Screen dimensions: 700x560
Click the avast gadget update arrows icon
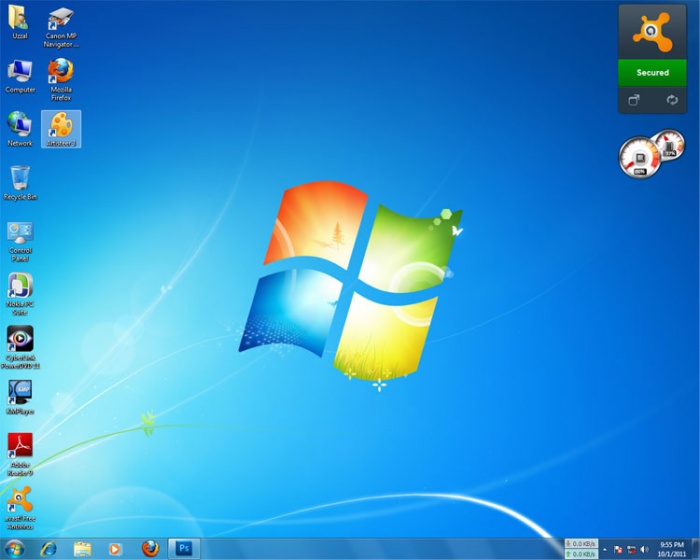[x=672, y=100]
